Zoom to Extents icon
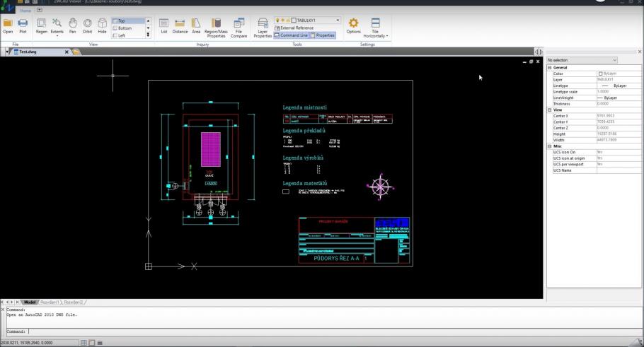 pyautogui.click(x=57, y=24)
